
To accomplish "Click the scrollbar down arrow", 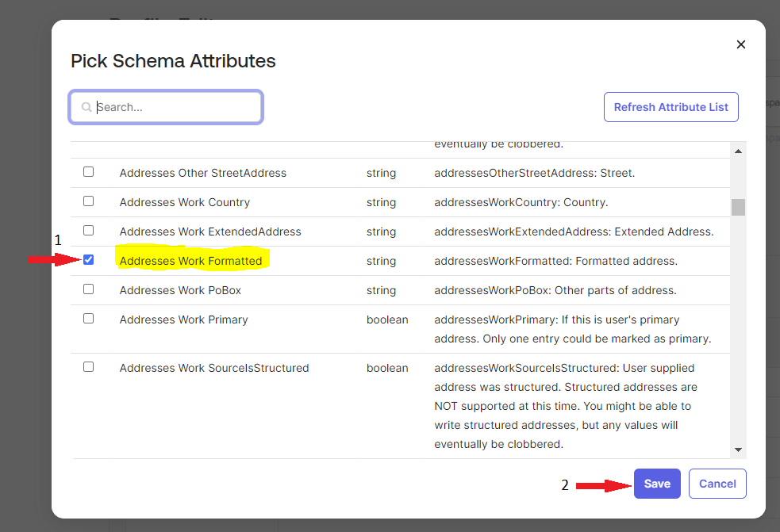I will pos(738,450).
